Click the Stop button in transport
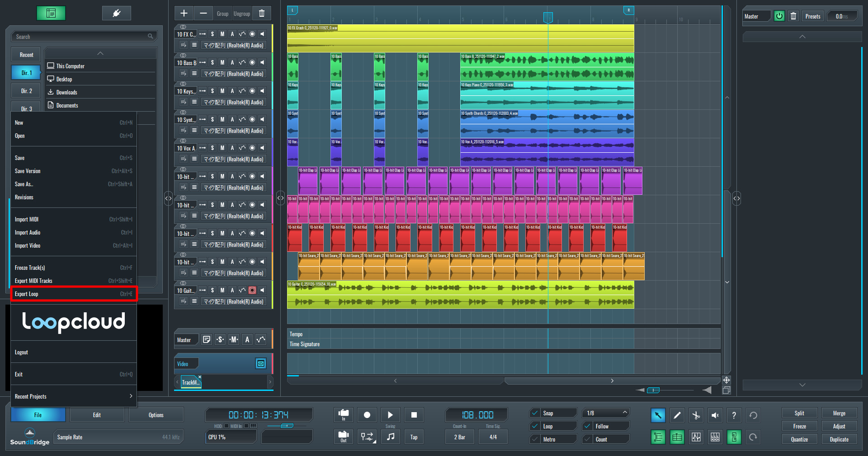This screenshot has width=868, height=456. coord(414,415)
